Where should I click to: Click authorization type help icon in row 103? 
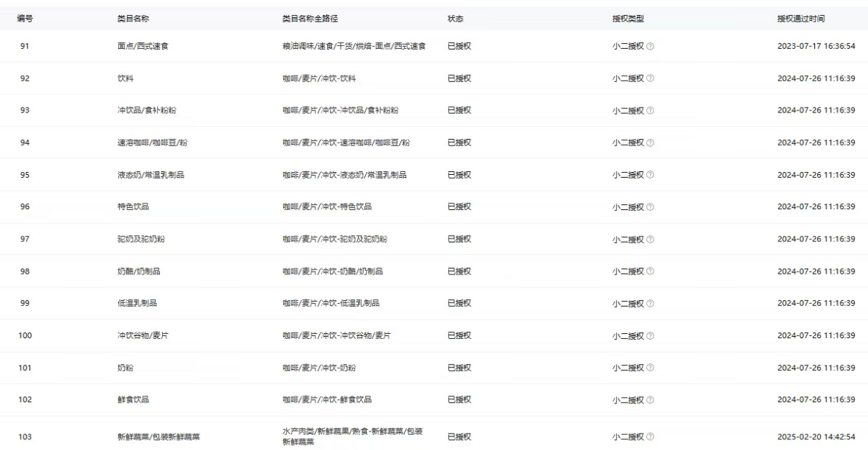click(x=651, y=437)
